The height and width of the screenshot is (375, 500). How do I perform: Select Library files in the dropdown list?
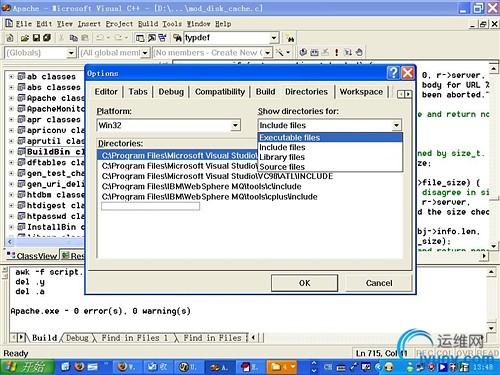click(330, 157)
